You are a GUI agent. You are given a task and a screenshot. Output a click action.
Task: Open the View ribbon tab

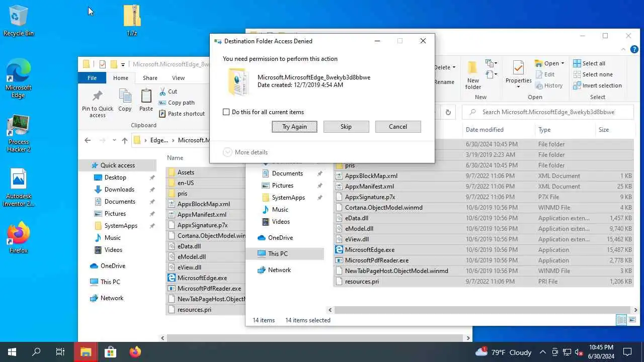(x=178, y=78)
